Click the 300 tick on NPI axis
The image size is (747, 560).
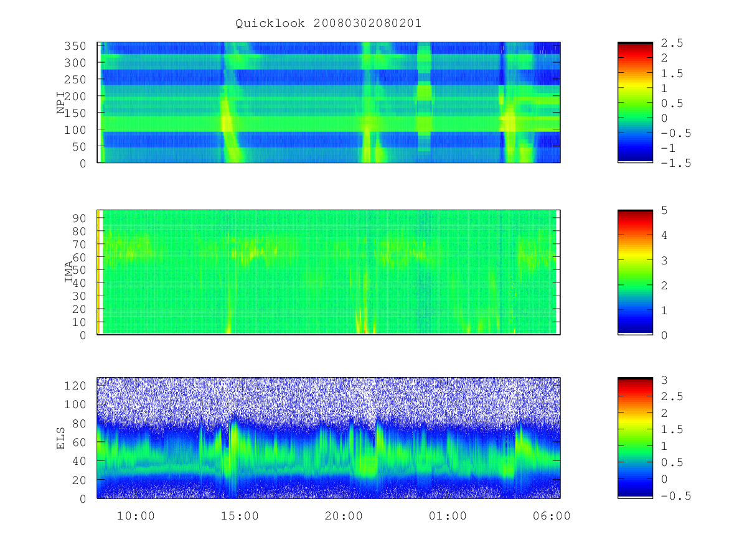(x=76, y=63)
